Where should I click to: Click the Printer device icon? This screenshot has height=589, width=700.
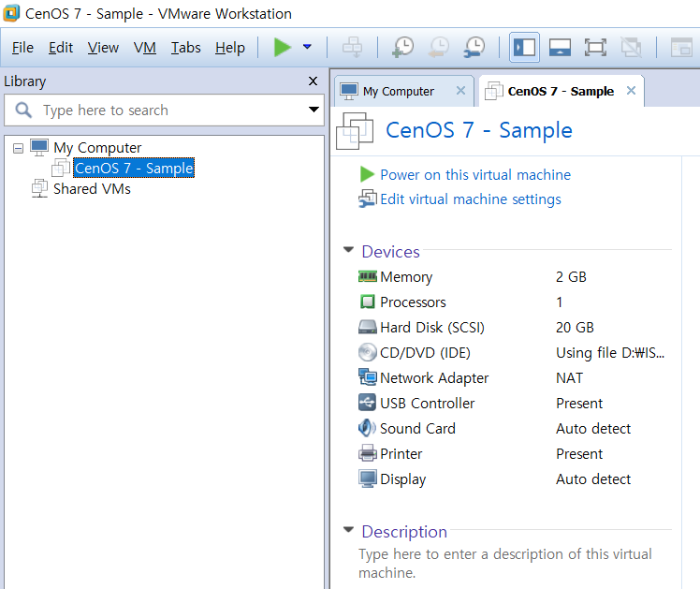(368, 453)
